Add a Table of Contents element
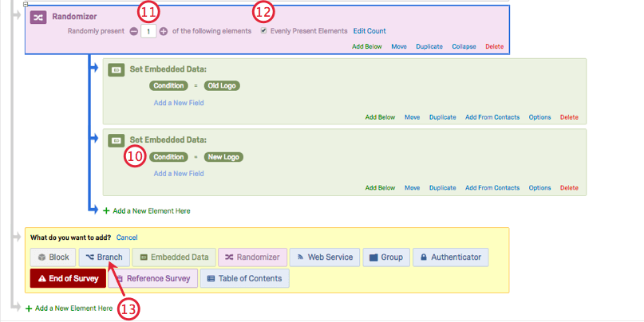The height and width of the screenshot is (322, 644). [x=245, y=278]
